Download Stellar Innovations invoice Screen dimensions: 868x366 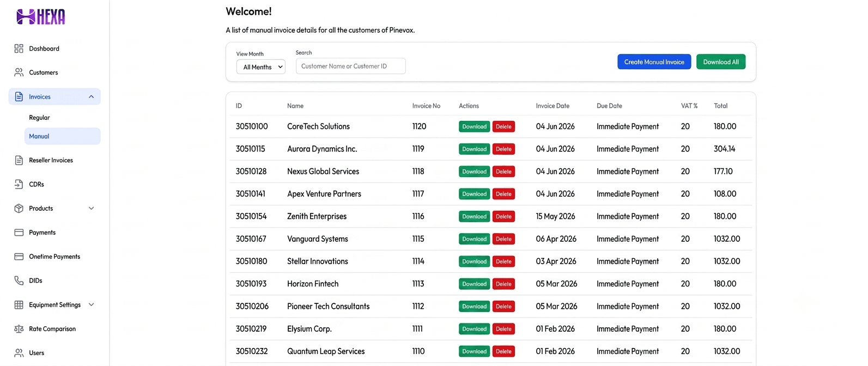coord(474,261)
